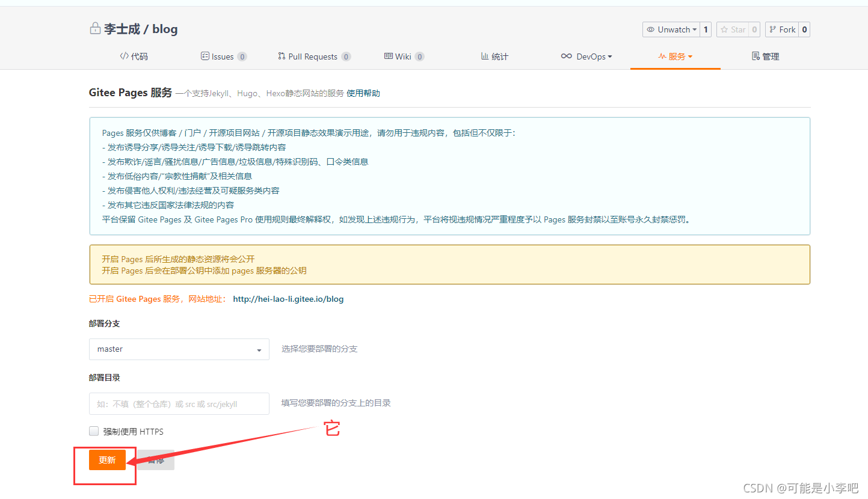Click the '部署目录' label
868x499 pixels.
[105, 378]
